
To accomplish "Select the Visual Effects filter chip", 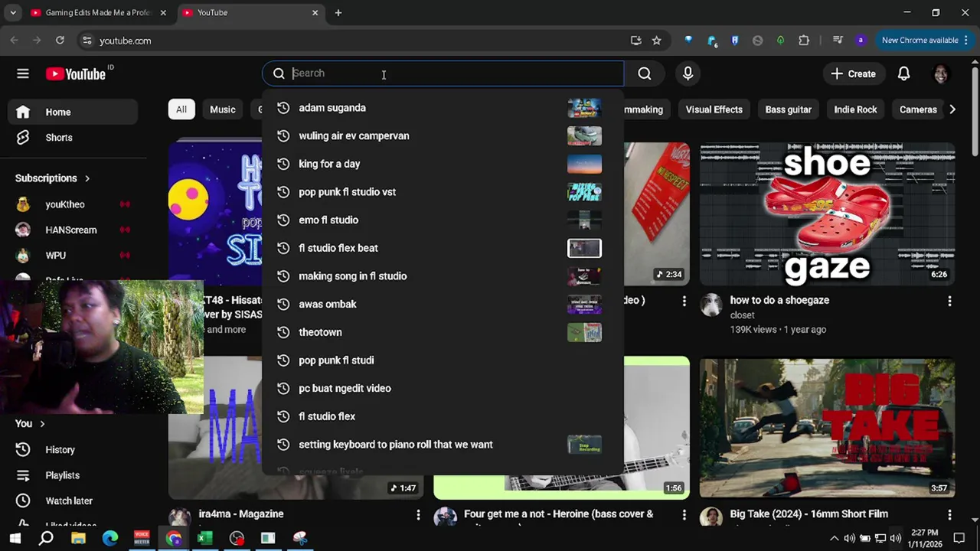I will [714, 109].
